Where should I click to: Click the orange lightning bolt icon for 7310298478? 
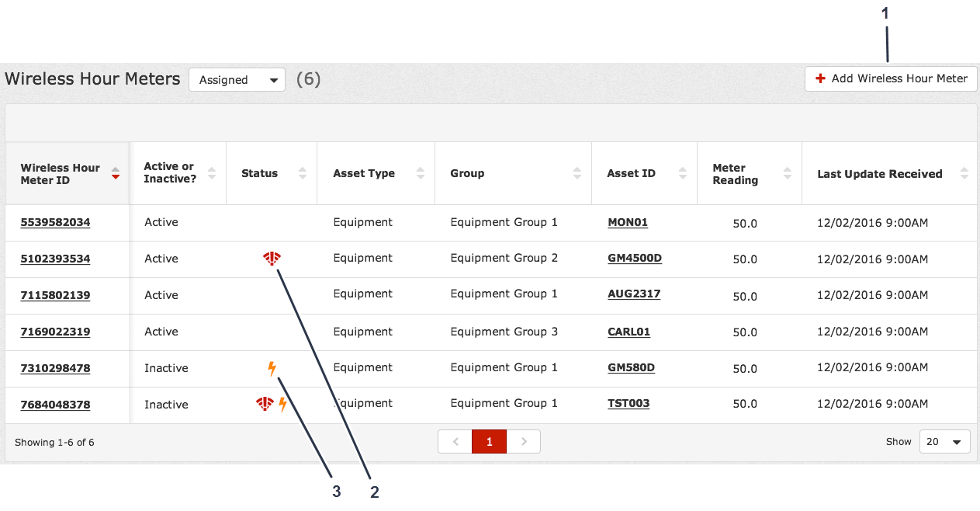tap(272, 368)
